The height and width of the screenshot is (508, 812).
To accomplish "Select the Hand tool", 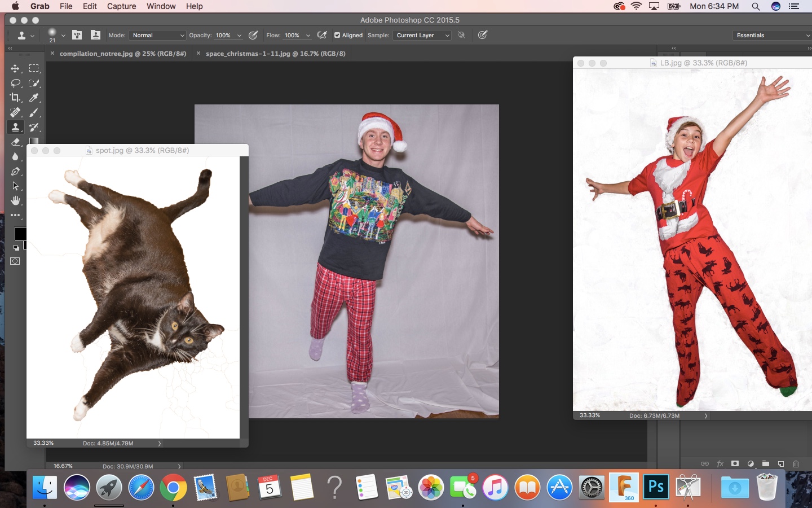I will 15,200.
